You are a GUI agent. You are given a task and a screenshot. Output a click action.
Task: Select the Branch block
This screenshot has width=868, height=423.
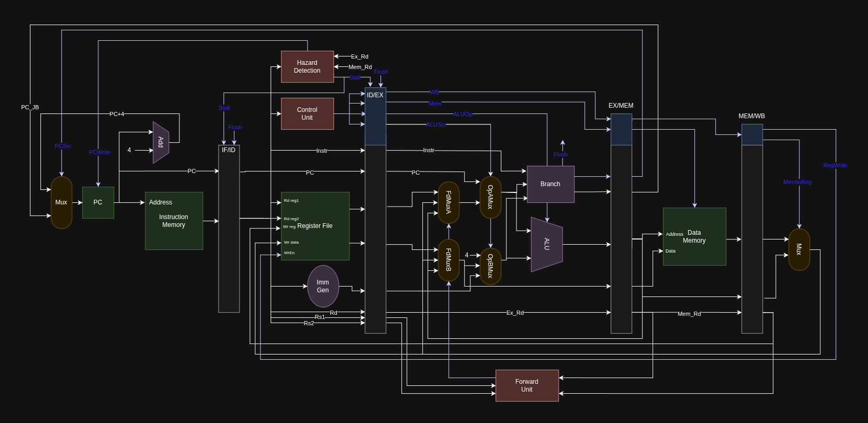pyautogui.click(x=550, y=184)
